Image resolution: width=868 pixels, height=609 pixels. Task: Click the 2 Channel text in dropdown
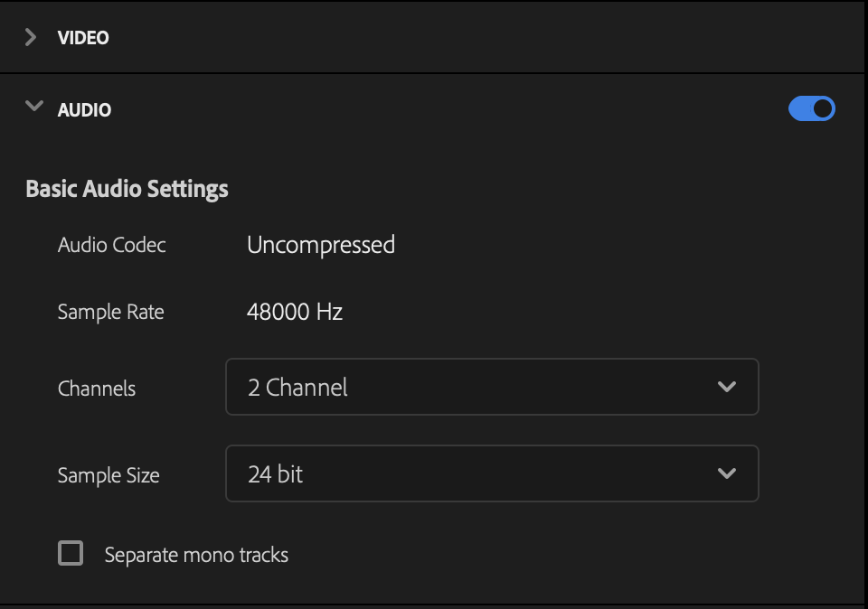(x=297, y=388)
